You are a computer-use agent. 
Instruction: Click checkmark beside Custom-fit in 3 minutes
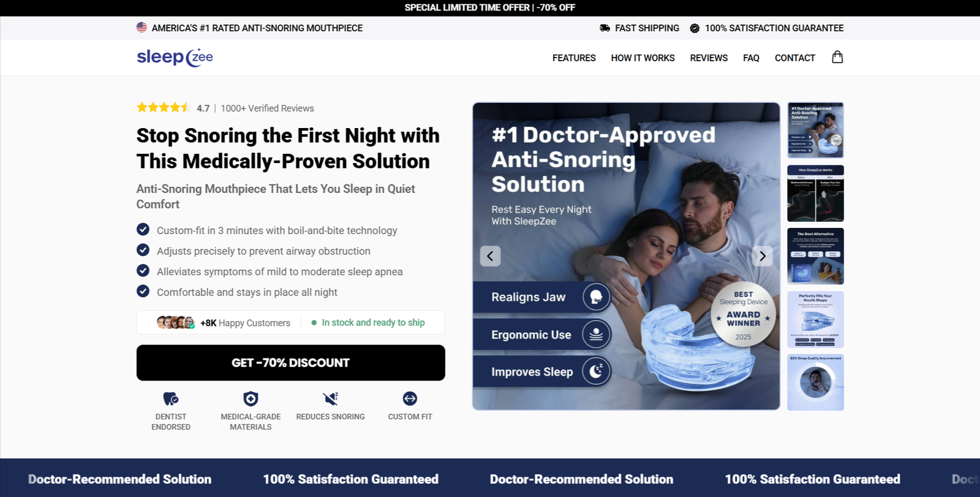click(143, 229)
